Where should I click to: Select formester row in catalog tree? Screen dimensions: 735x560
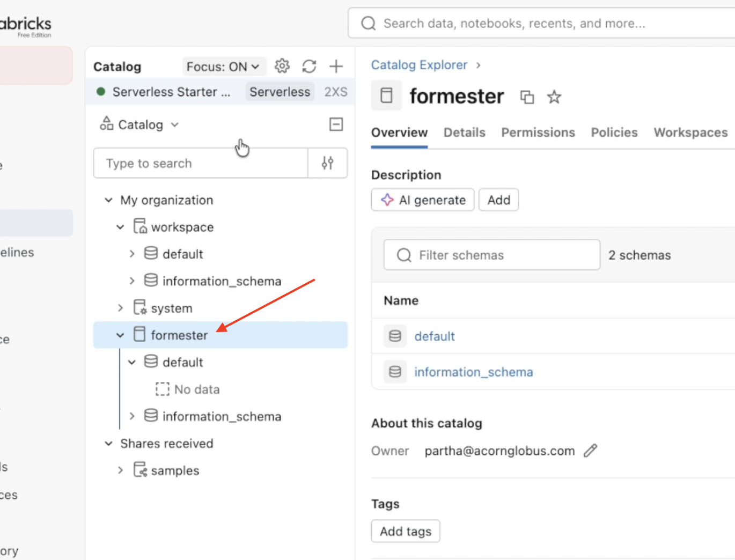220,335
